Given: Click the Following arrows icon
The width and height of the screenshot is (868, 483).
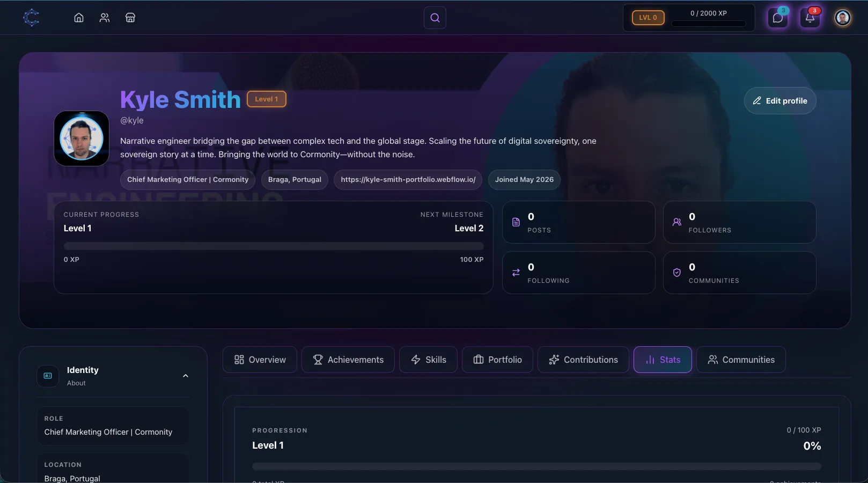Looking at the screenshot, I should click(x=516, y=273).
